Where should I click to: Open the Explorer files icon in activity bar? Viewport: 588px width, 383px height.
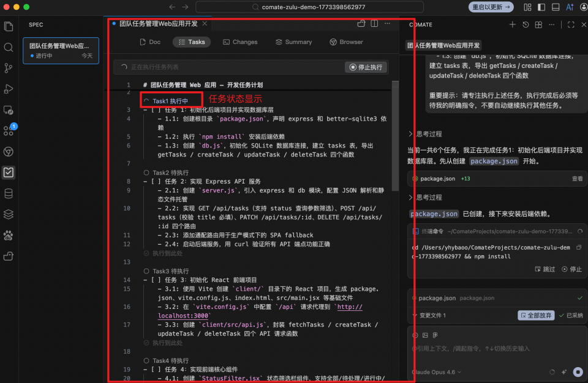coord(8,26)
